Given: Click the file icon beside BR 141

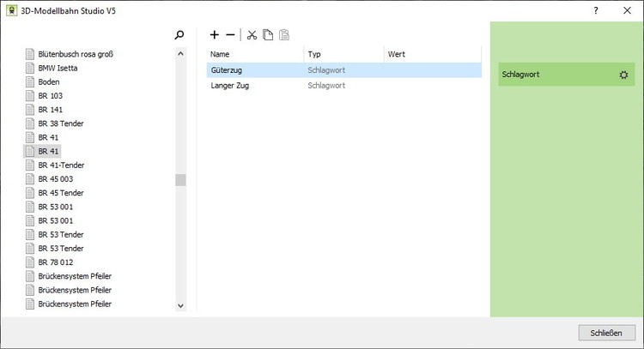Looking at the screenshot, I should point(30,110).
